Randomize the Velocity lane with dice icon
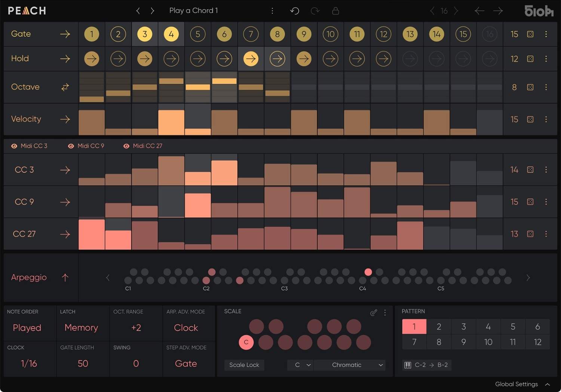The height and width of the screenshot is (392, 561). [x=530, y=119]
